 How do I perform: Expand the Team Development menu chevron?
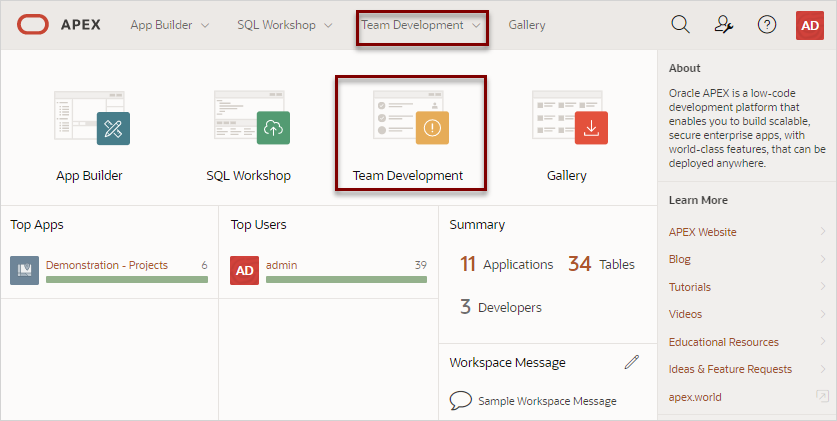point(476,26)
